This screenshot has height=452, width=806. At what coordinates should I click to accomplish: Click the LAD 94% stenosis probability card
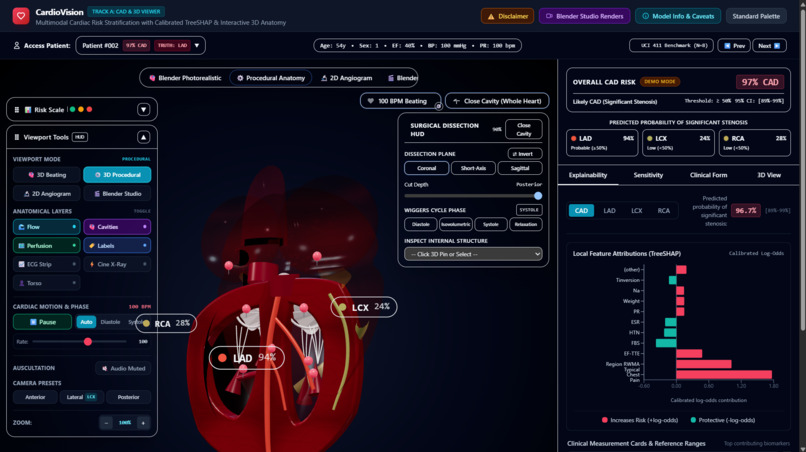602,142
